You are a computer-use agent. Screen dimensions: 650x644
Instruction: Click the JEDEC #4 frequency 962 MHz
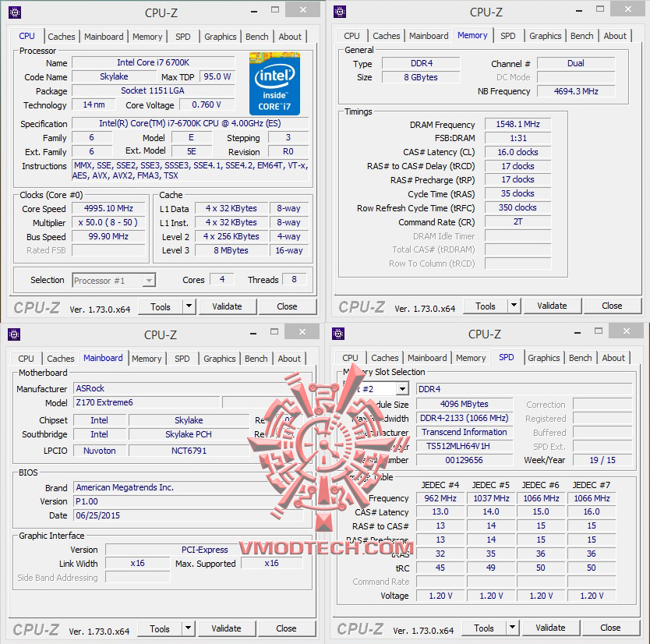coord(440,498)
